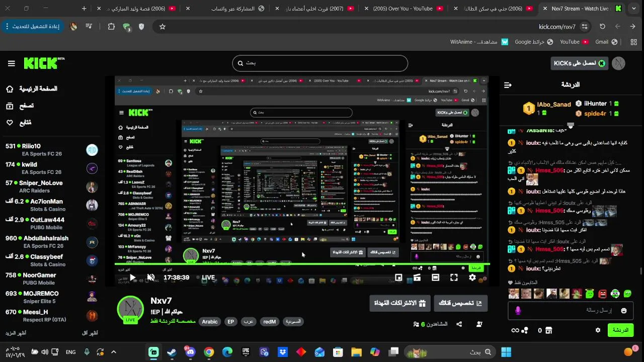Open the Google Maps bookmark
Viewport: 644px width, 362px height.
pos(534,42)
